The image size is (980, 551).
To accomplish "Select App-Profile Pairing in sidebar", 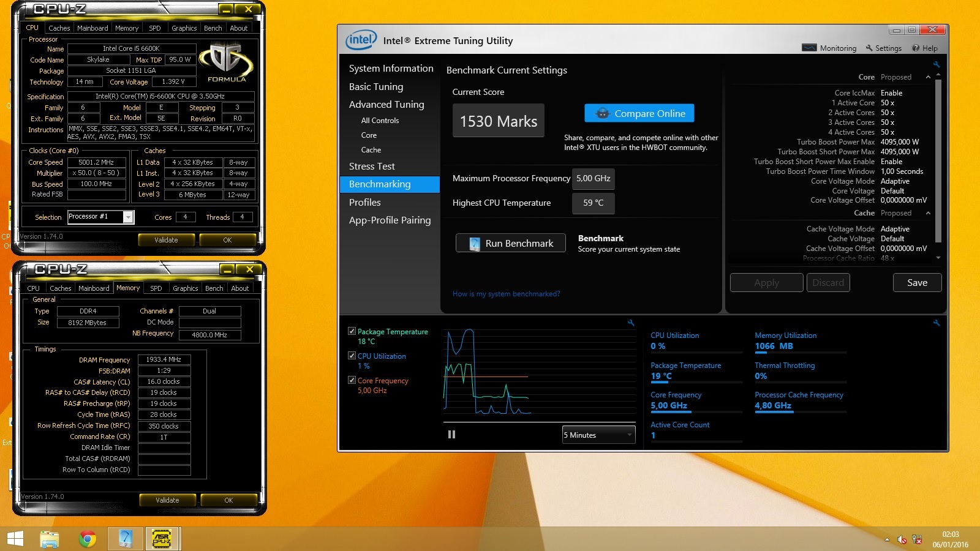I will (x=390, y=220).
